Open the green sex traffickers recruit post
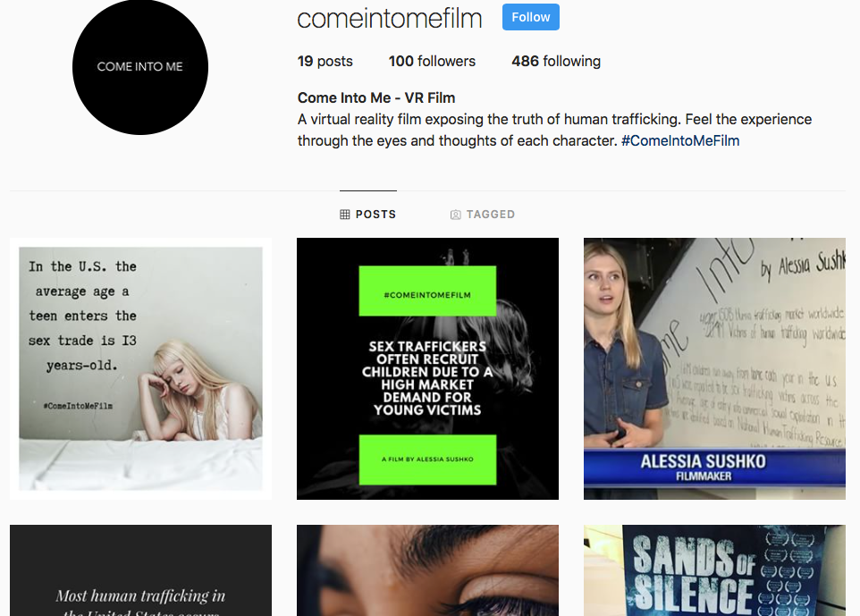Viewport: 860px width, 616px height. [428, 368]
